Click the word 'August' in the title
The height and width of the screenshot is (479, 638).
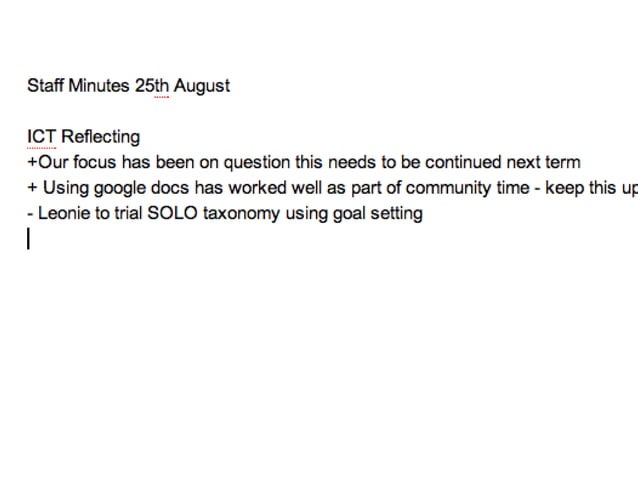(202, 87)
